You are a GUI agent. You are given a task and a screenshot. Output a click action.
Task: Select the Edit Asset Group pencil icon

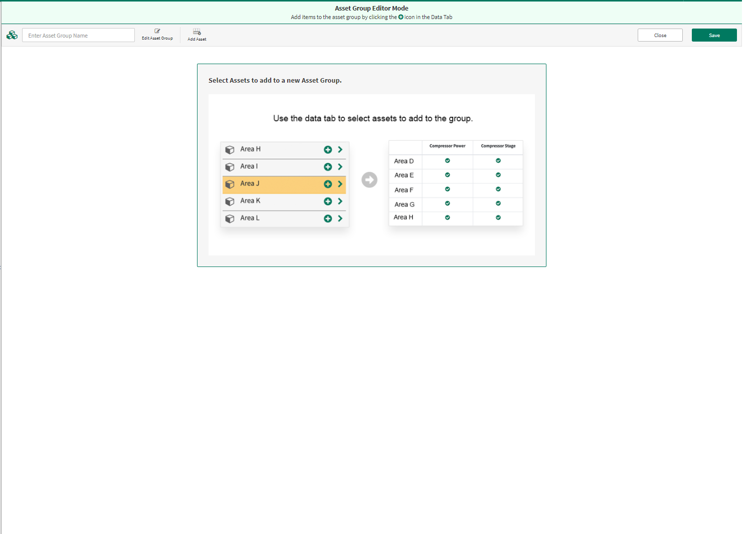(157, 32)
